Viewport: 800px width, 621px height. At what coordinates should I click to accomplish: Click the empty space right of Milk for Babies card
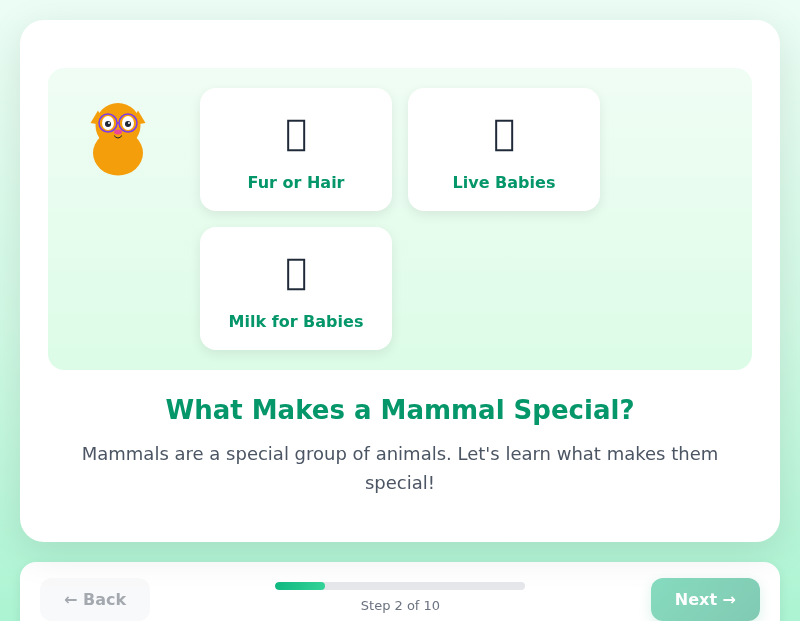(570, 289)
